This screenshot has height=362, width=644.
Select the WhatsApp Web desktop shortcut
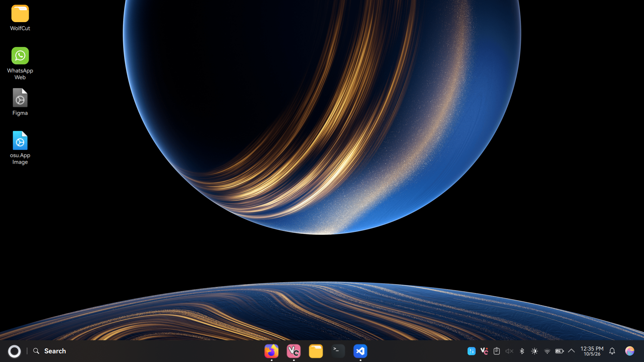[20, 63]
